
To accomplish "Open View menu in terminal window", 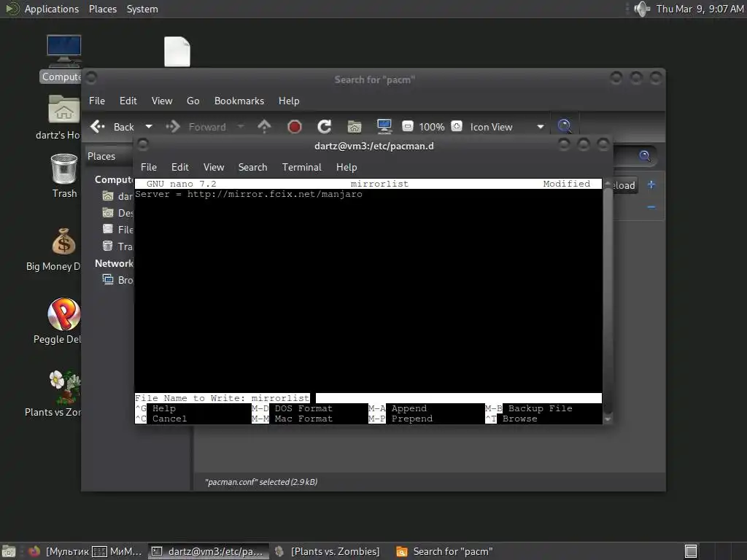I will 214,167.
